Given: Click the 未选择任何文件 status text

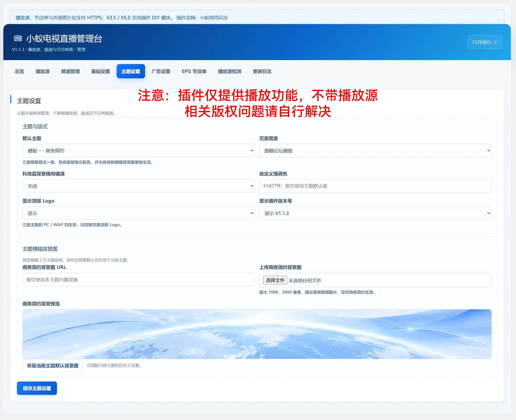Looking at the screenshot, I should click(x=305, y=280).
